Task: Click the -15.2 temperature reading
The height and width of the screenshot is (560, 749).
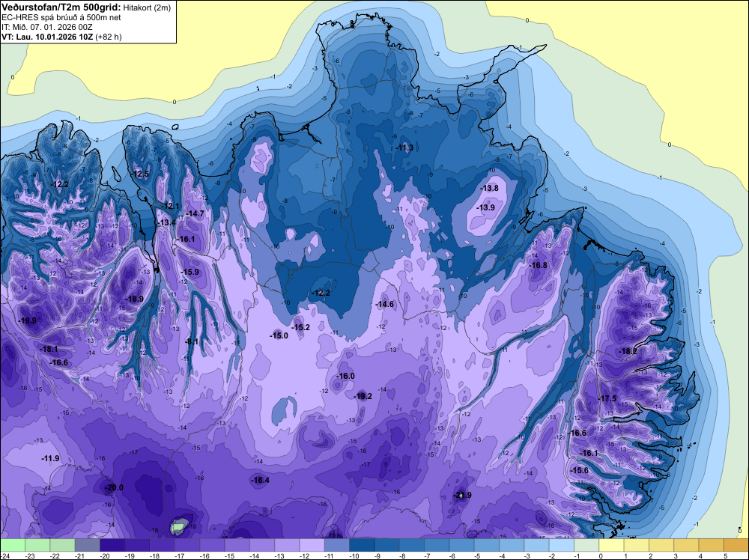Action: tap(301, 327)
